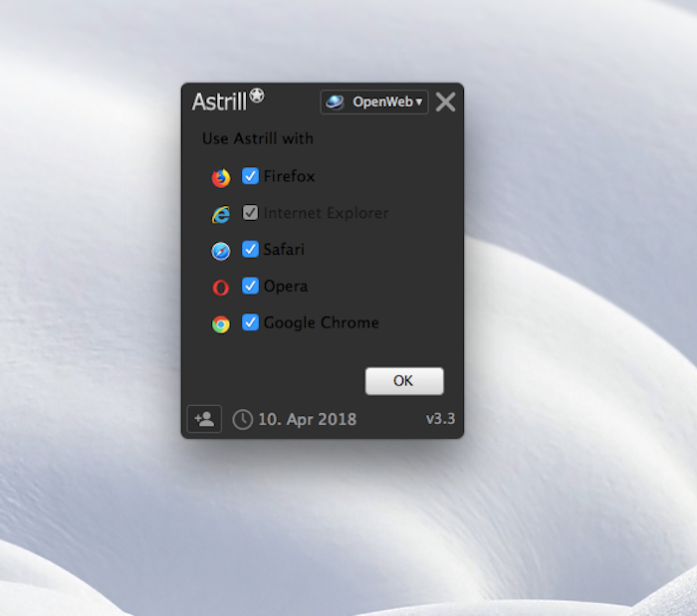Screen dimensions: 697x616
Task: Click the OpenWeb planet icon
Action: pyautogui.click(x=335, y=103)
